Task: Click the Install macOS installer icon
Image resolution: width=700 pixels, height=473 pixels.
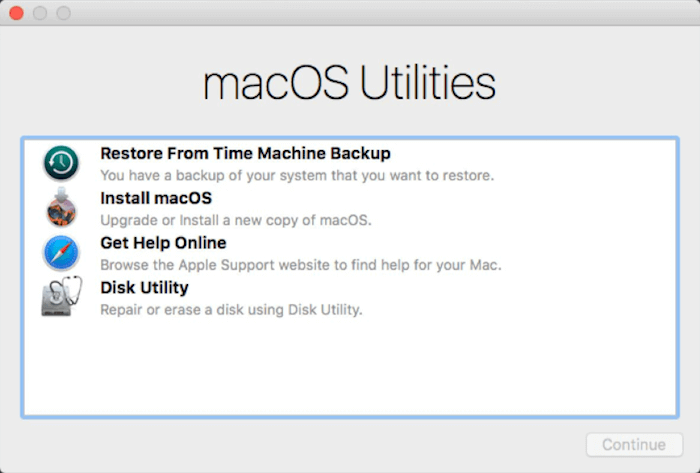Action: point(61,208)
